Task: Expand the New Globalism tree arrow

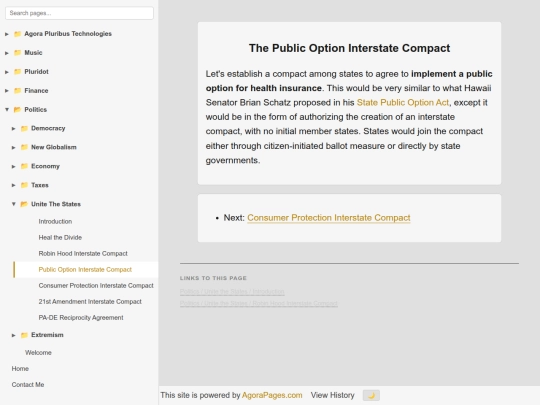Action: [13, 147]
